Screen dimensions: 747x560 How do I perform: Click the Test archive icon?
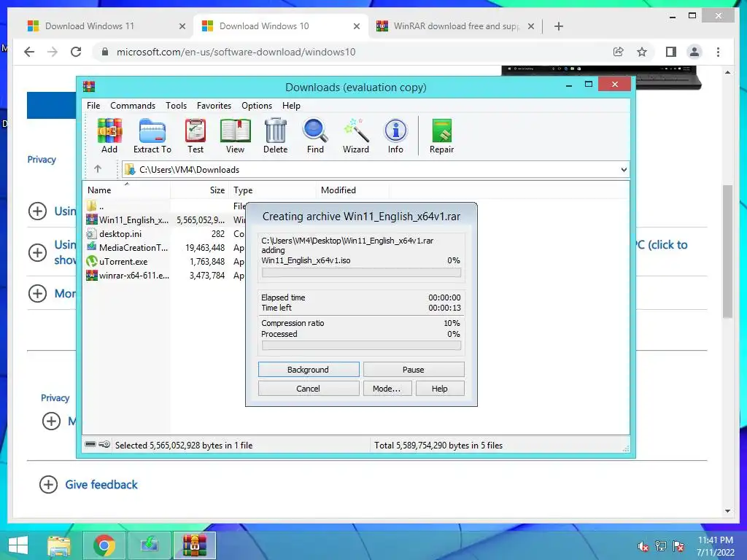[x=196, y=136]
